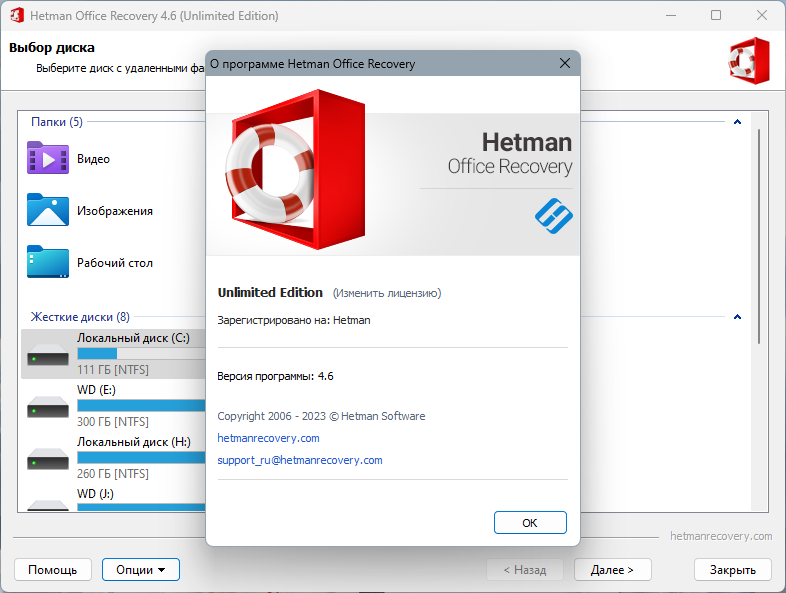Open the hetmanrecovery.com link in dialog
786x593 pixels.
[x=268, y=438]
